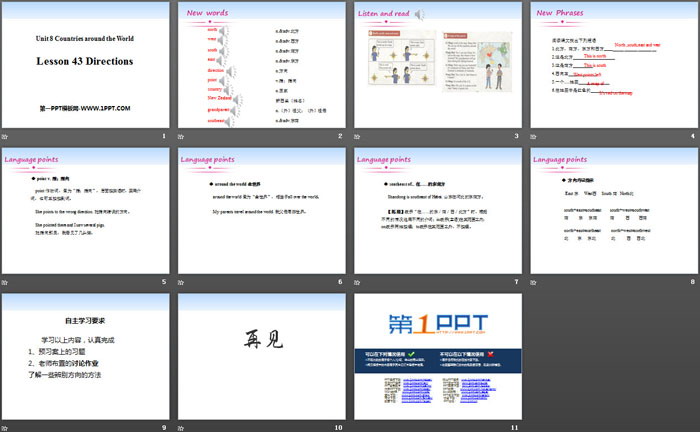The height and width of the screenshot is (432, 700).
Task: Click slide number 7 label
Action: (x=517, y=282)
